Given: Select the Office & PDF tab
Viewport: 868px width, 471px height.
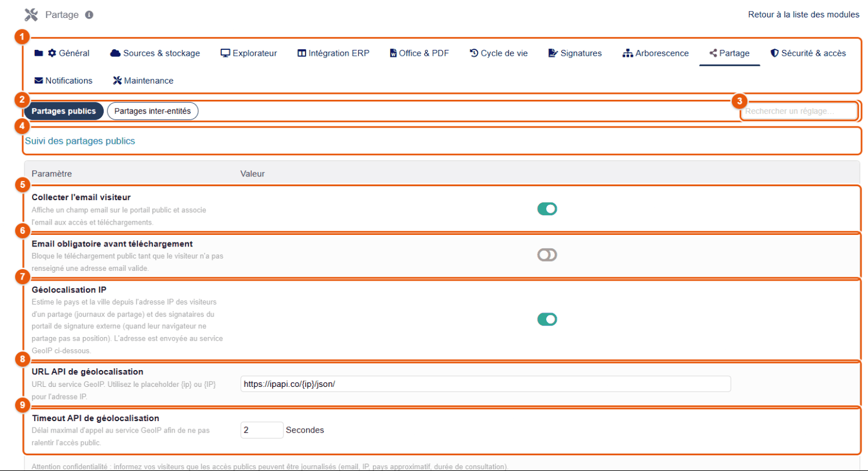Looking at the screenshot, I should point(419,53).
